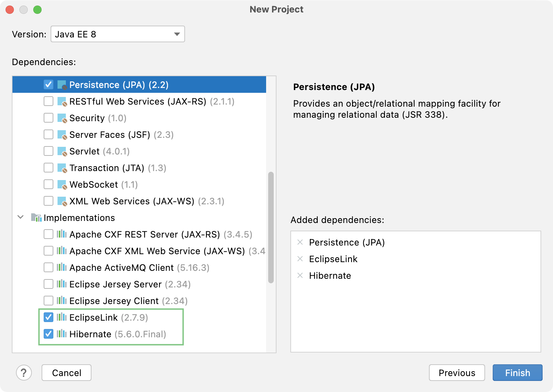
Task: Enable Transaction (JTA) checkbox
Action: (x=49, y=168)
